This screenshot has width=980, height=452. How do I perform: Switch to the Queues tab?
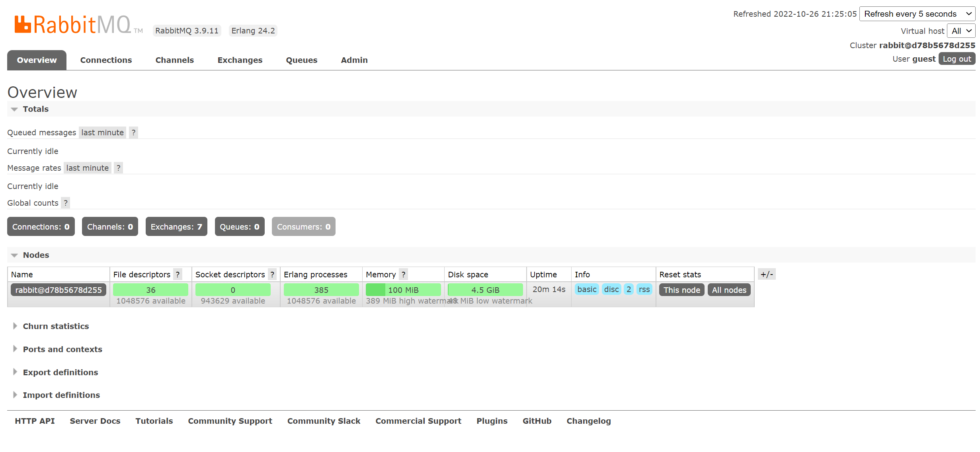pyautogui.click(x=301, y=60)
